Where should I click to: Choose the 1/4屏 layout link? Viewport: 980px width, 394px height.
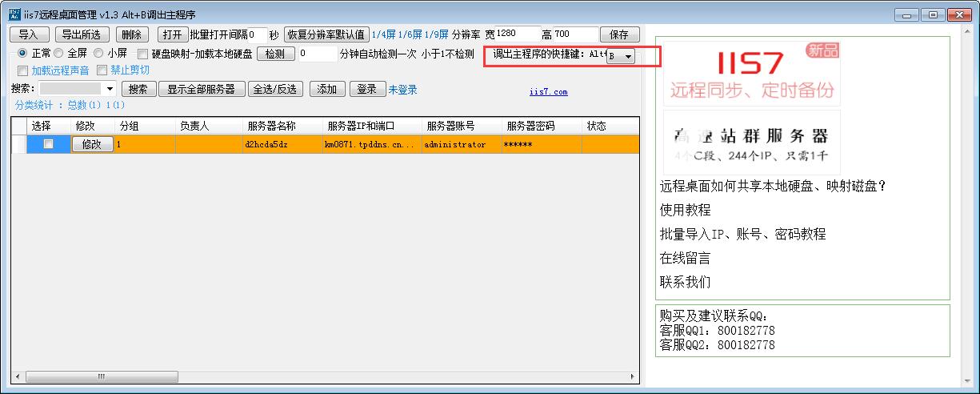click(x=383, y=34)
